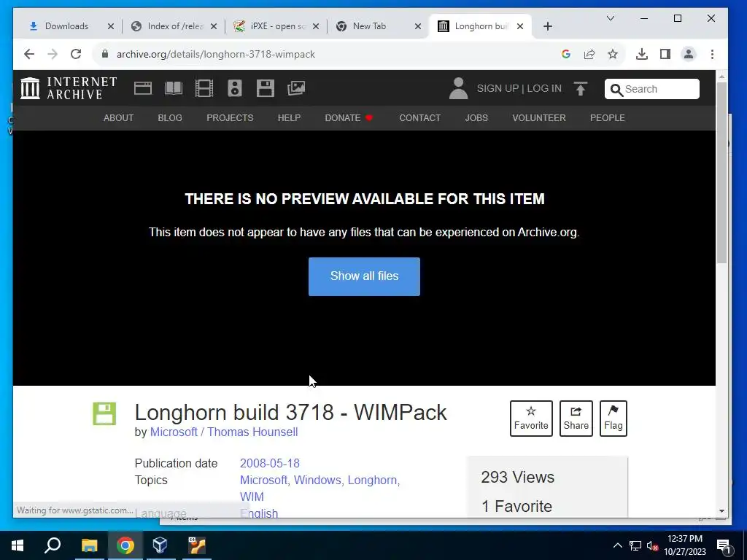Viewport: 747px width, 560px height.
Task: Open Chrome downloads icon
Action: (x=642, y=54)
